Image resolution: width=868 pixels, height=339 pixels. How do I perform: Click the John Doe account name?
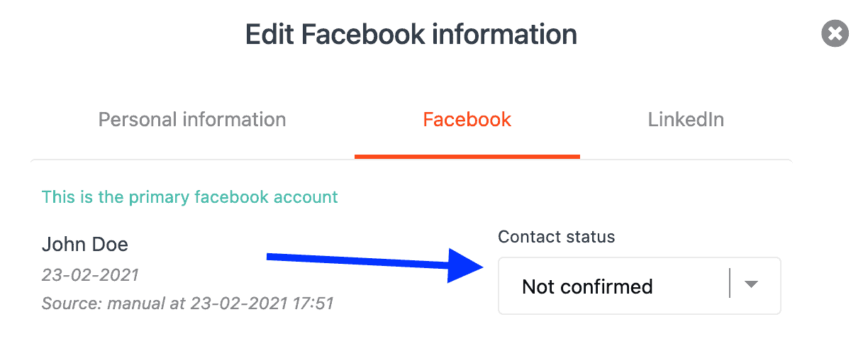click(85, 245)
